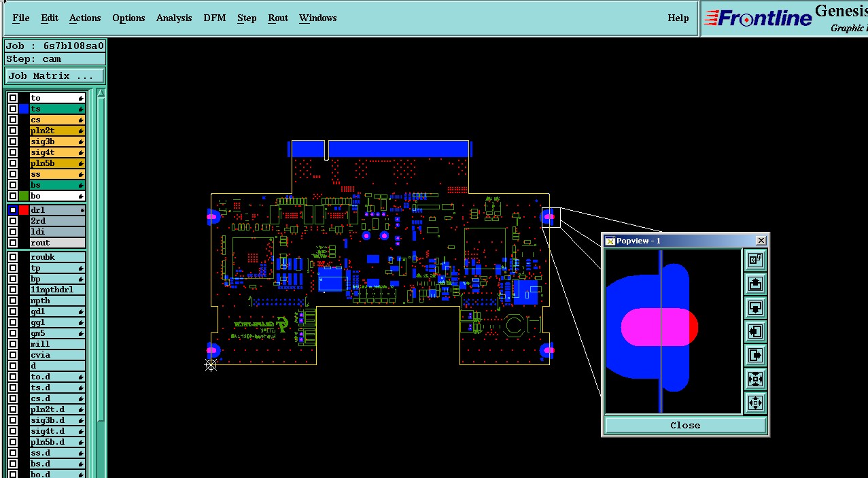Open the Options menu
Screen dimensions: 868x478
coord(128,18)
